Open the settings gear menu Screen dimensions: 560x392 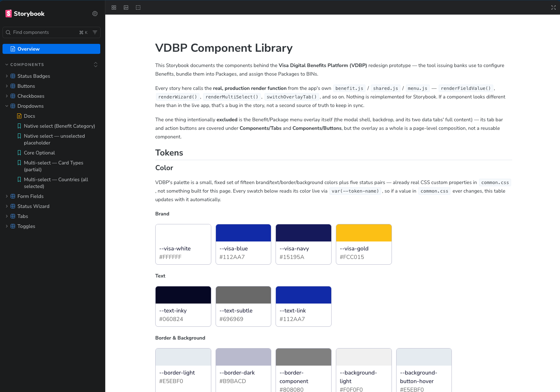[95, 14]
